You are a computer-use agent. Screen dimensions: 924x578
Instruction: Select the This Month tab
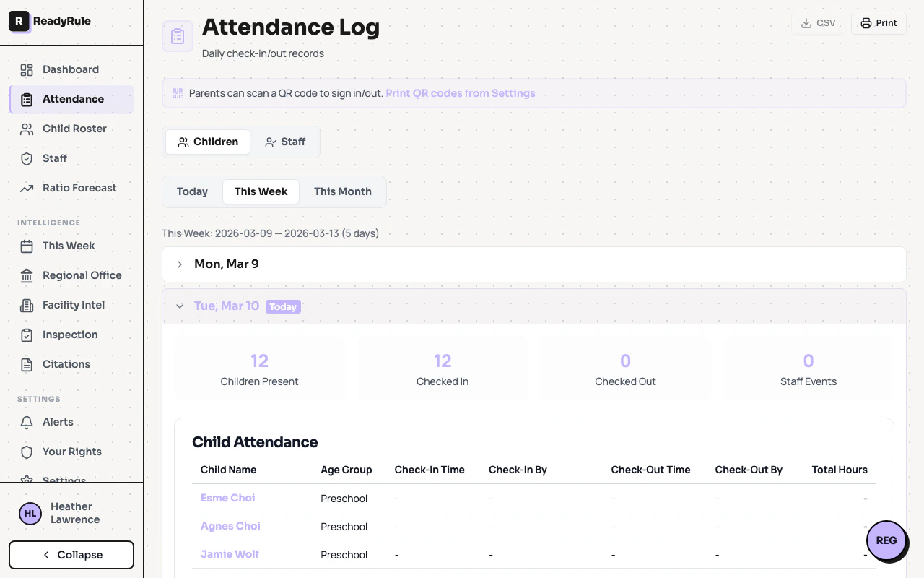(343, 191)
